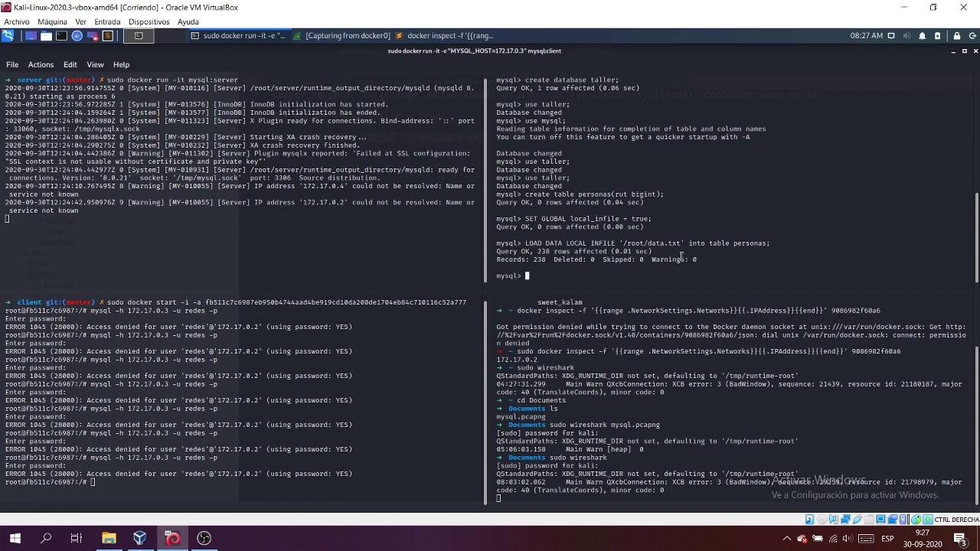
Task: Click the logout icon in Kali panel
Action: click(x=972, y=36)
